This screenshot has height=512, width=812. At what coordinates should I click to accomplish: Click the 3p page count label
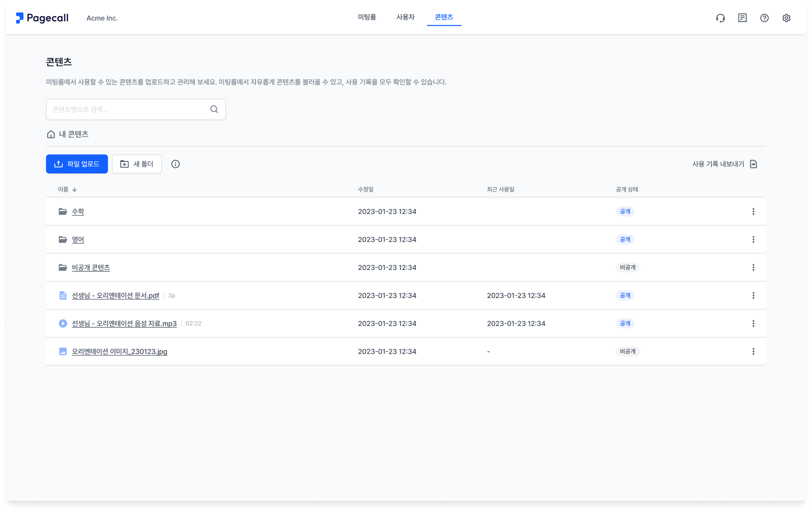(x=172, y=295)
